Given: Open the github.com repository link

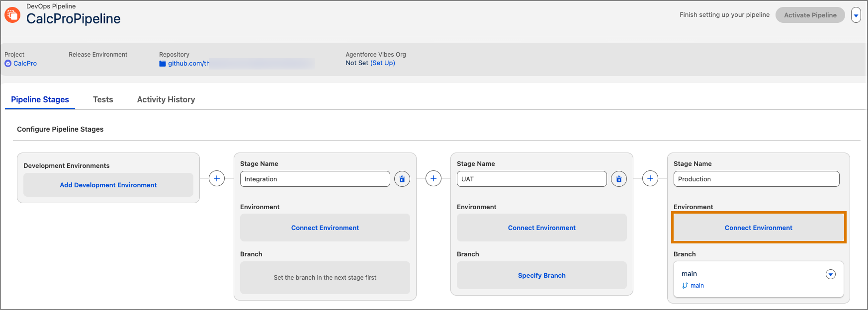Looking at the screenshot, I should (x=189, y=64).
